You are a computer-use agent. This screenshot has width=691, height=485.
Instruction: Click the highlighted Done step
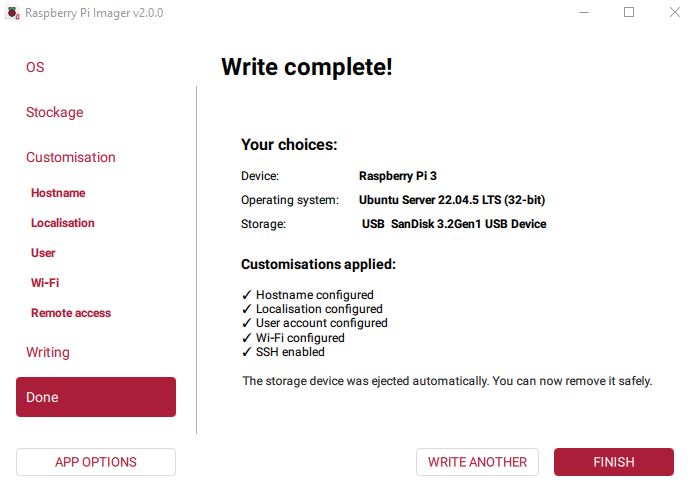(x=96, y=397)
